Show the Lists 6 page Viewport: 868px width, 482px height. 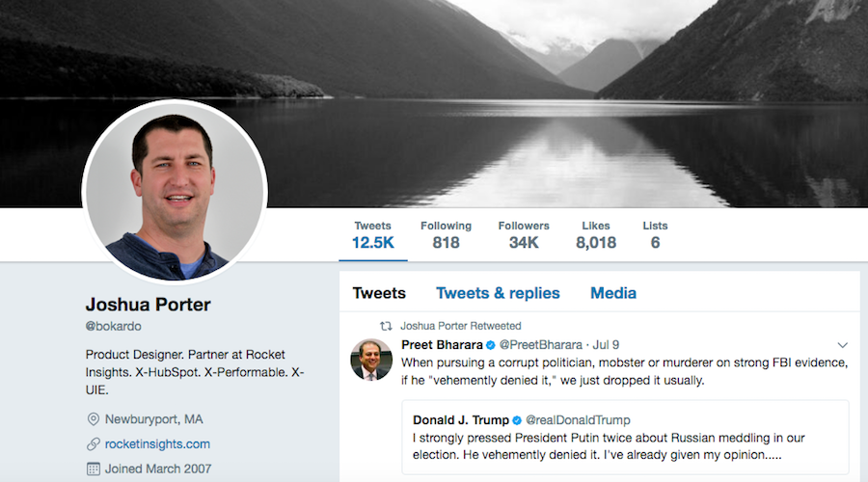tap(655, 235)
